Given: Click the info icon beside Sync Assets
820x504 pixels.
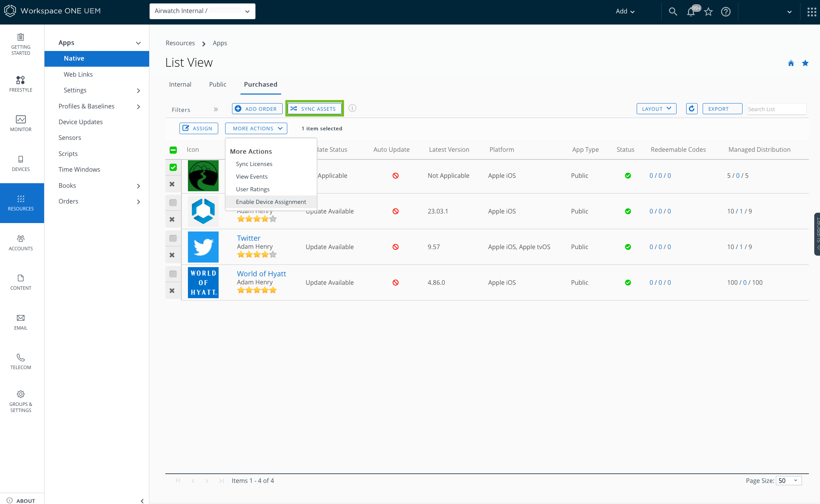Looking at the screenshot, I should (x=352, y=108).
